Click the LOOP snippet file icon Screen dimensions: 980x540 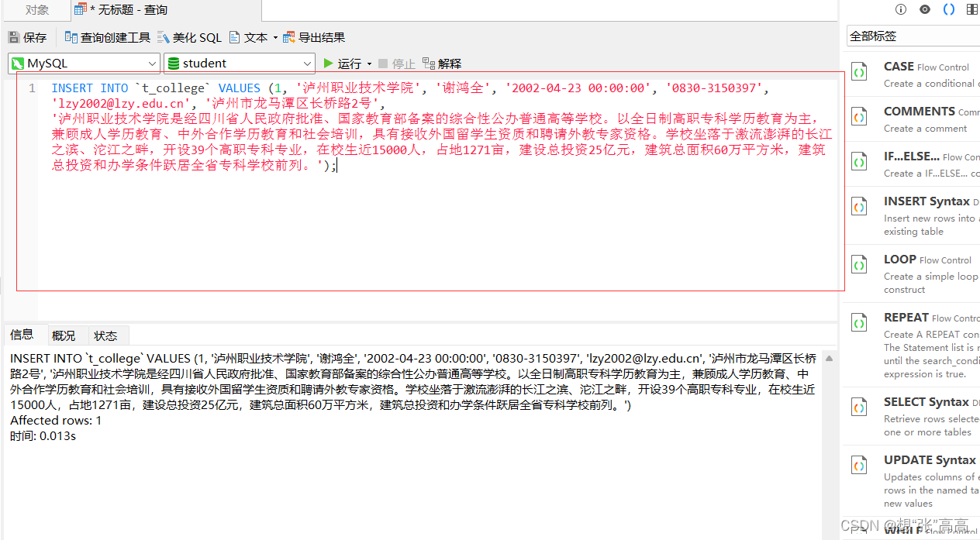click(859, 266)
